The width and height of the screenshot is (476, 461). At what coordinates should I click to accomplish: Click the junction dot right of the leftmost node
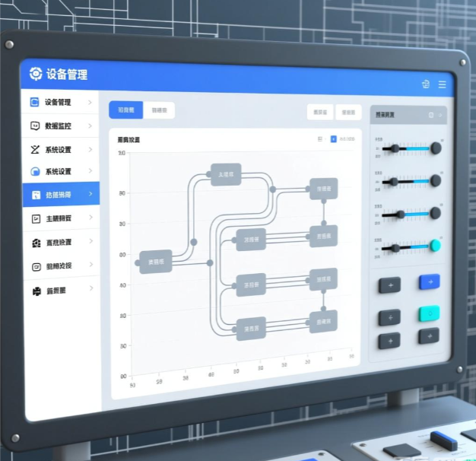(210, 262)
